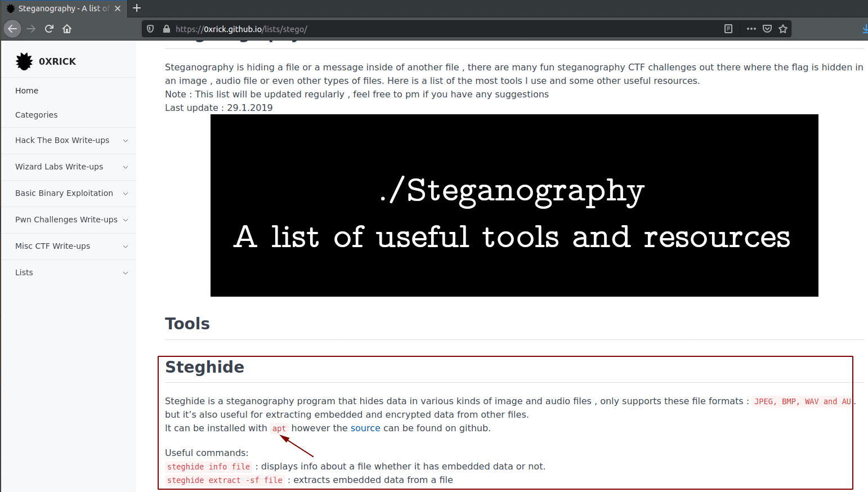Click the Steganography banner image
868x492 pixels.
[x=514, y=205]
